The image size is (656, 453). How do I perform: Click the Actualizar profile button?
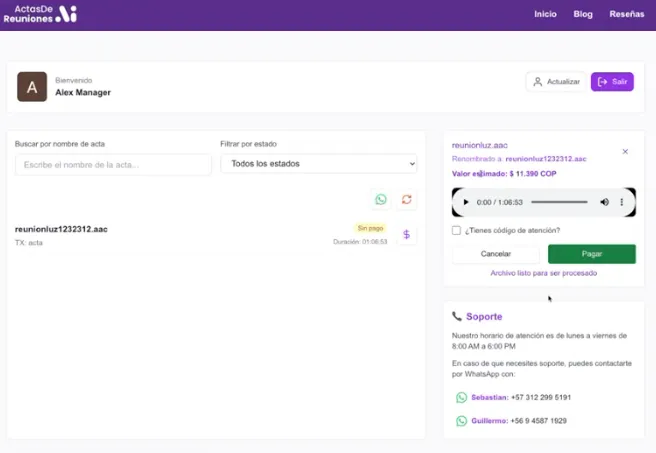(556, 82)
